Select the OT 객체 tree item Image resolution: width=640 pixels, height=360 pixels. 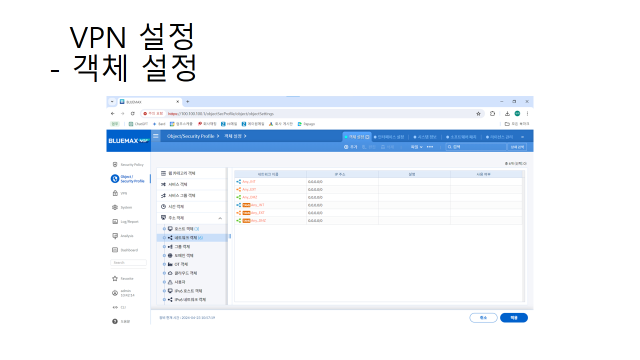pos(178,264)
